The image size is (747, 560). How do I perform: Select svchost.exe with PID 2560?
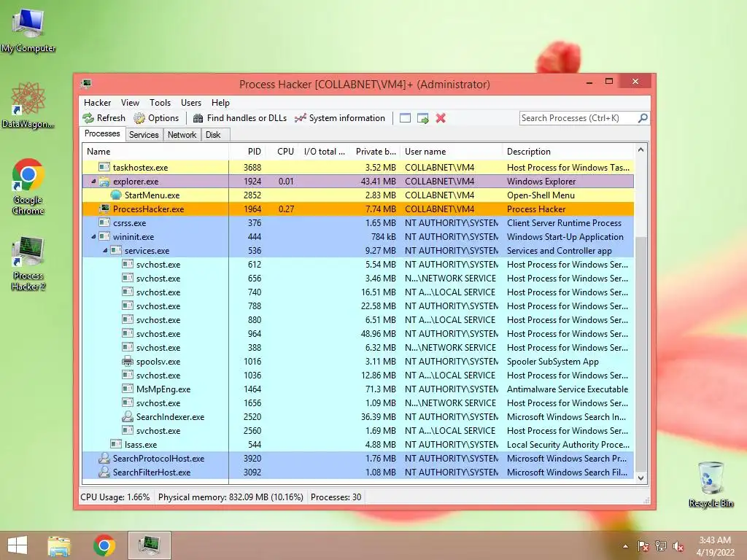357,430
